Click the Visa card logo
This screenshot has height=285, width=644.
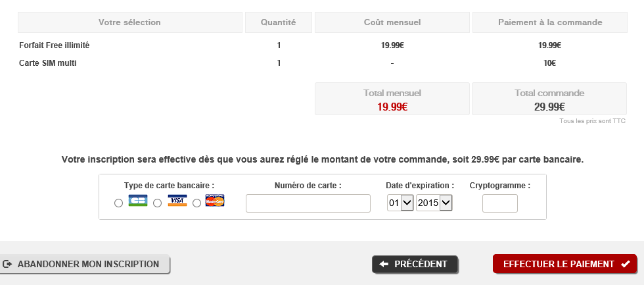coord(177,201)
